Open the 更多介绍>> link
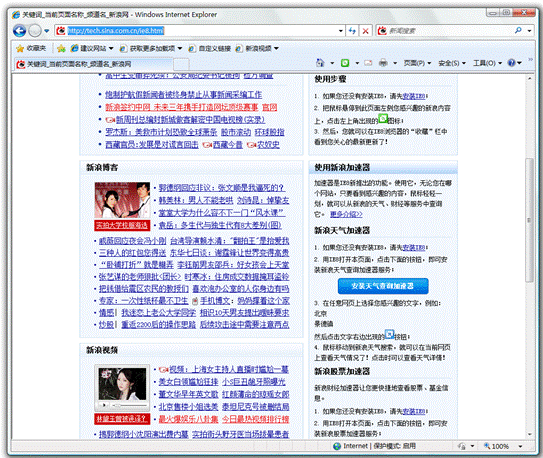 click(x=346, y=214)
